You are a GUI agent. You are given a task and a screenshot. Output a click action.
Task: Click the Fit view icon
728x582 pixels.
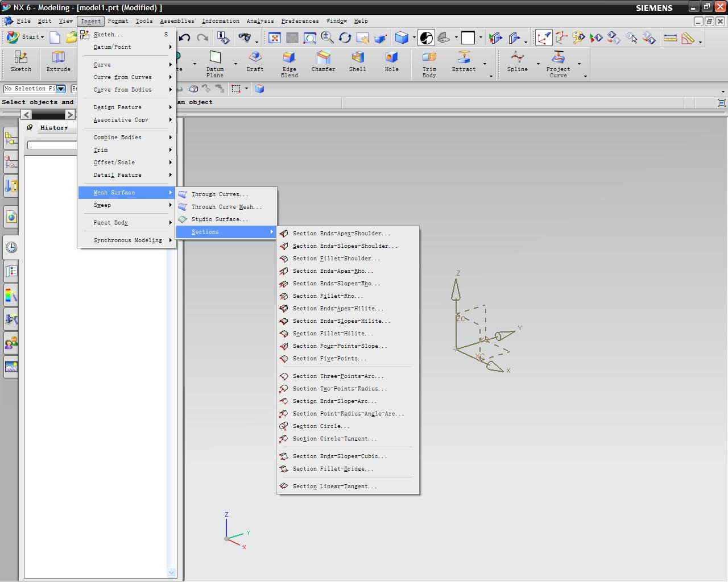275,38
